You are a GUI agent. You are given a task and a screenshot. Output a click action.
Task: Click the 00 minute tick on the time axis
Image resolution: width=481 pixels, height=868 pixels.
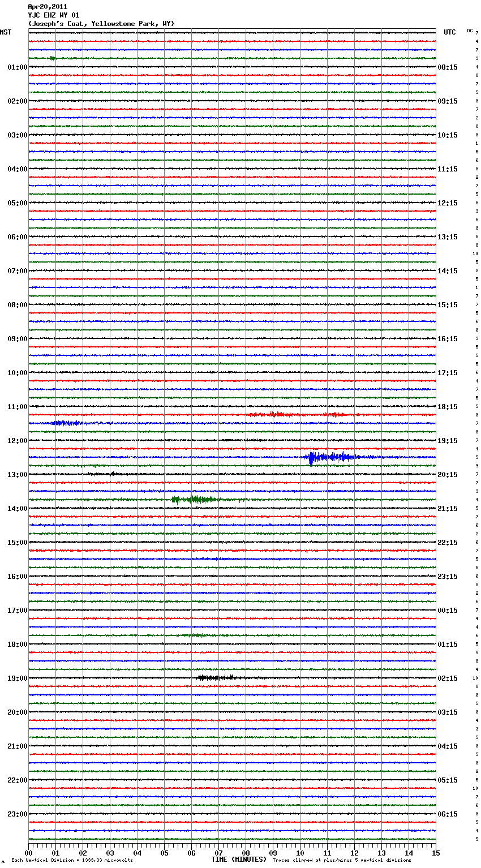click(x=28, y=853)
